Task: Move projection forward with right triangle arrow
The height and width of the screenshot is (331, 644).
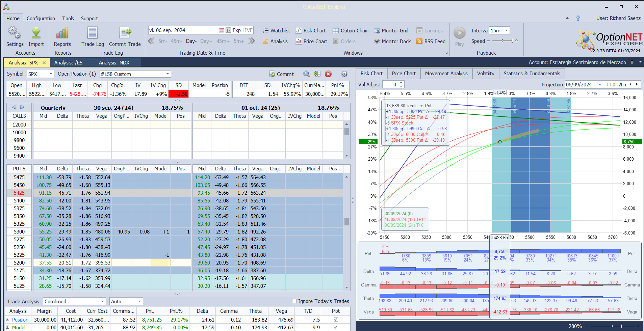Action: click(637, 84)
